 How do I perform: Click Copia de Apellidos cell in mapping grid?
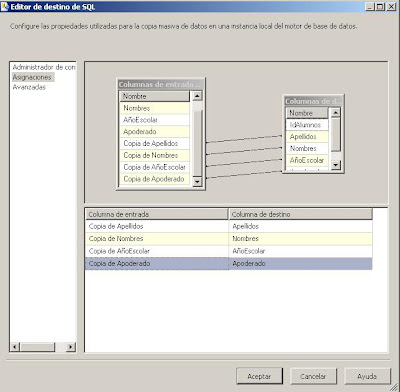tap(157, 226)
